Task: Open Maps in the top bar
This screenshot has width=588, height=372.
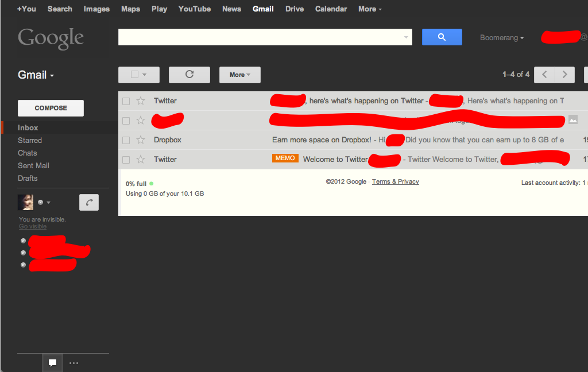Action: click(x=130, y=9)
